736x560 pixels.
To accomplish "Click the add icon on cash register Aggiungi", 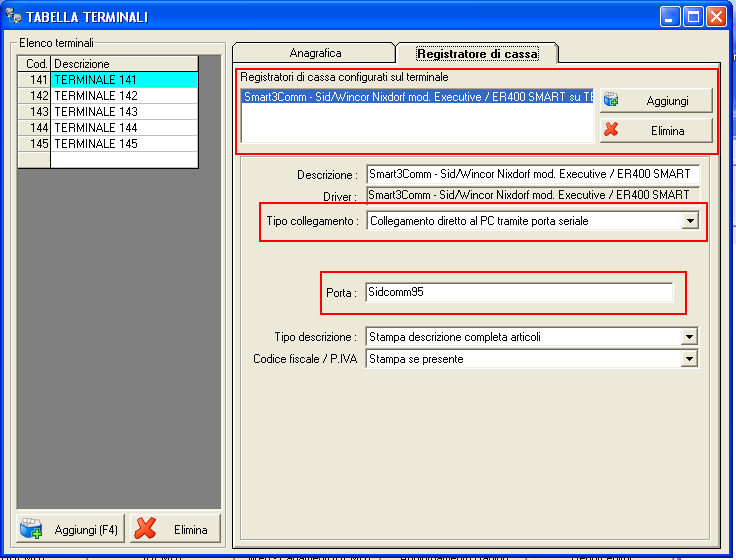I will tap(611, 100).
